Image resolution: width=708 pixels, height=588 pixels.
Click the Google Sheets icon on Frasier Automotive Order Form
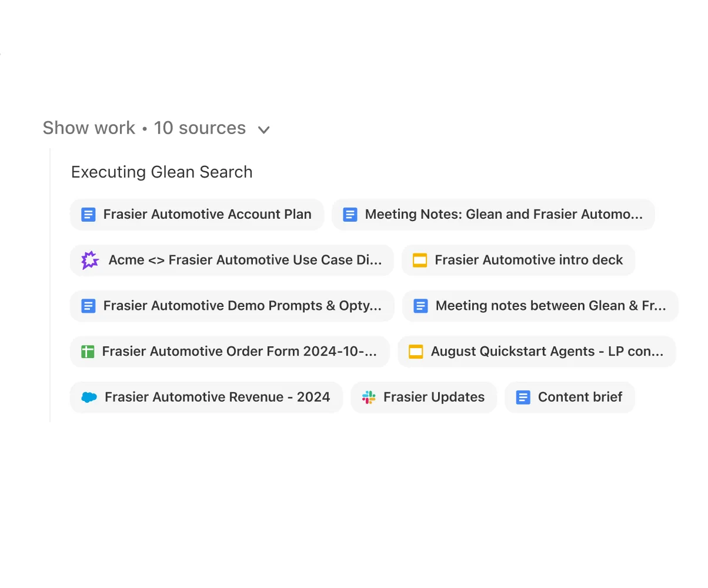[88, 351]
